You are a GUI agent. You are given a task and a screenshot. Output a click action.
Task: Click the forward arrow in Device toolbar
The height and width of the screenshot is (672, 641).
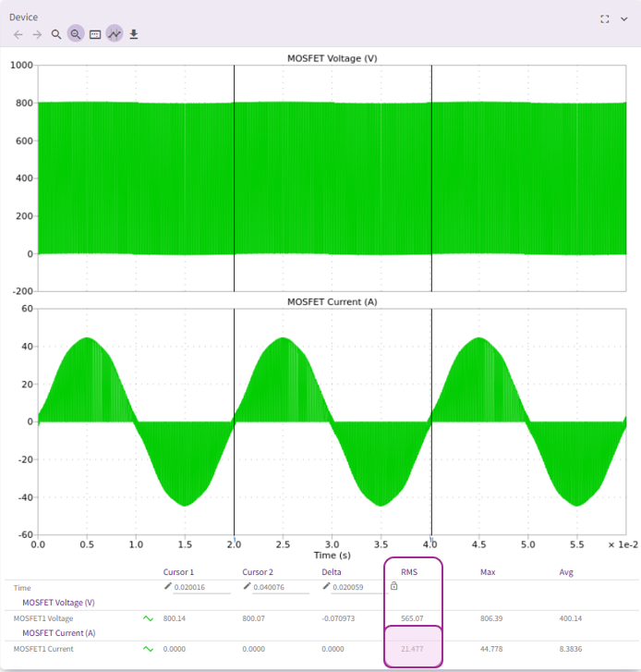(x=37, y=34)
